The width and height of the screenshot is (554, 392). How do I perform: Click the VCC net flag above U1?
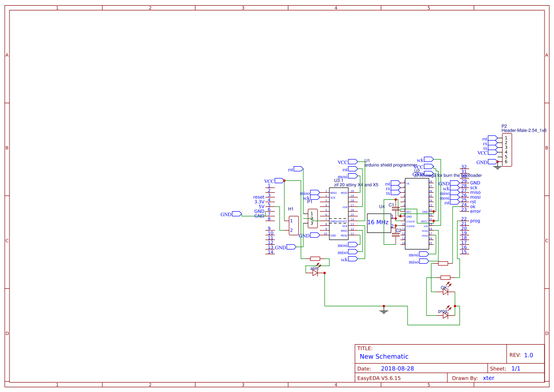click(x=352, y=162)
